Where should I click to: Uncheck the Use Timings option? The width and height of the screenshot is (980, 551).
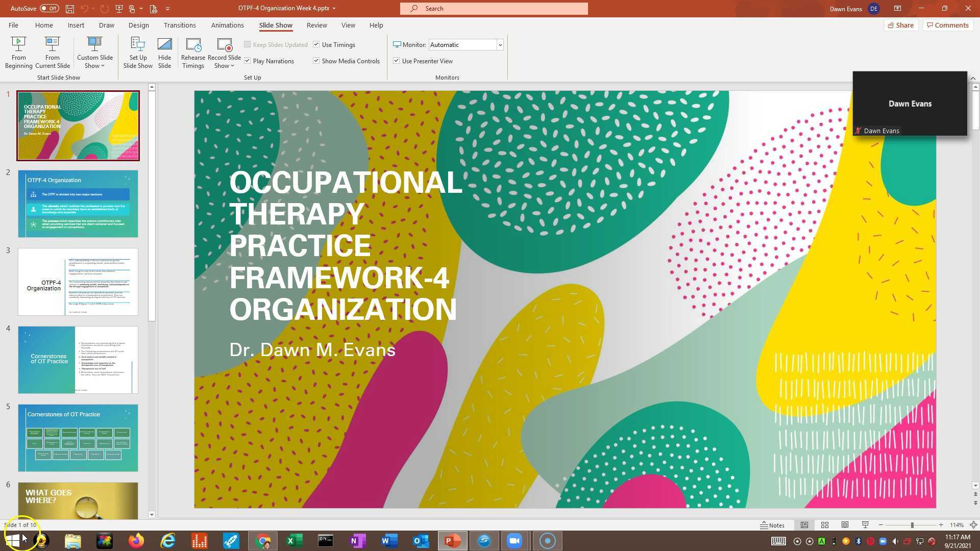(x=316, y=44)
